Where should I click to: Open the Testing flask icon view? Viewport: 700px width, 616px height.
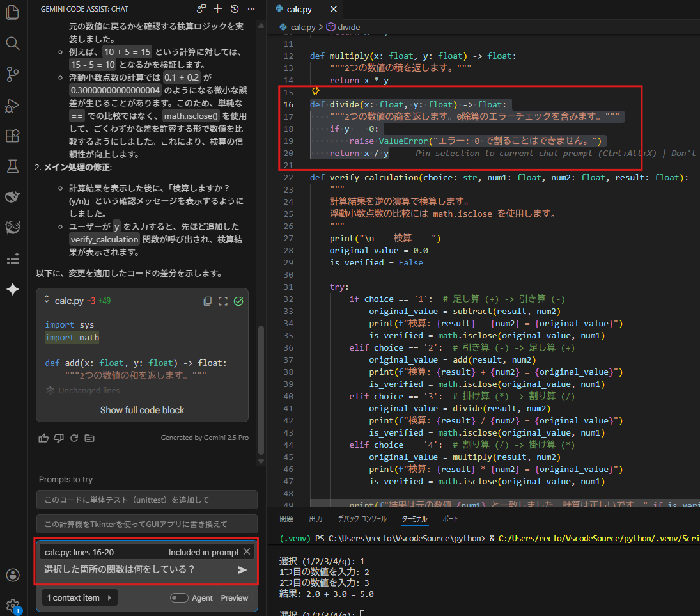coord(12,166)
